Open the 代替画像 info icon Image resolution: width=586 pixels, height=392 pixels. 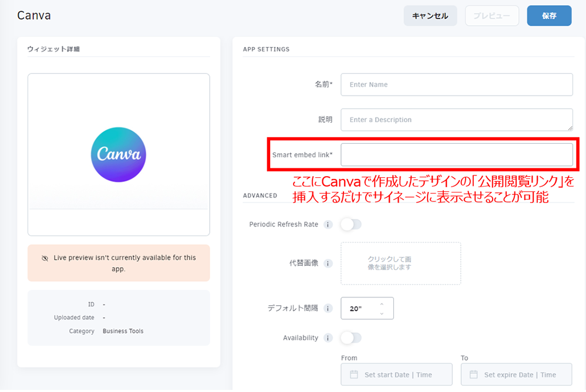[328, 263]
